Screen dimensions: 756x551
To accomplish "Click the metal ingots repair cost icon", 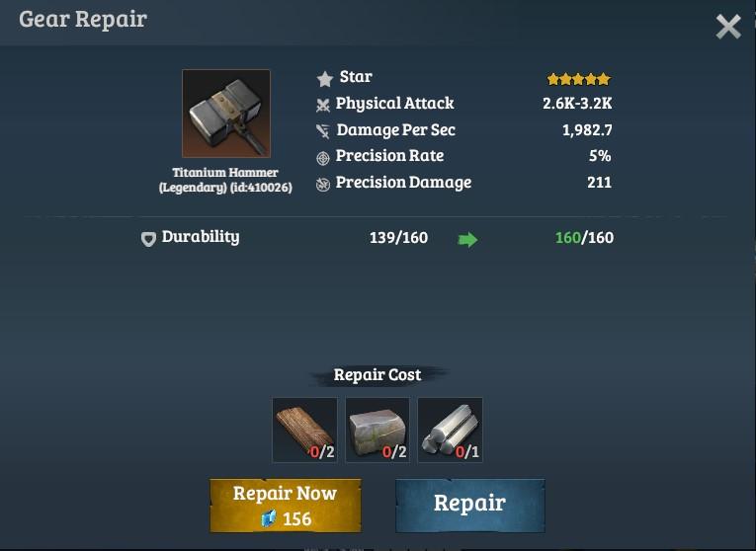I will 450,430.
